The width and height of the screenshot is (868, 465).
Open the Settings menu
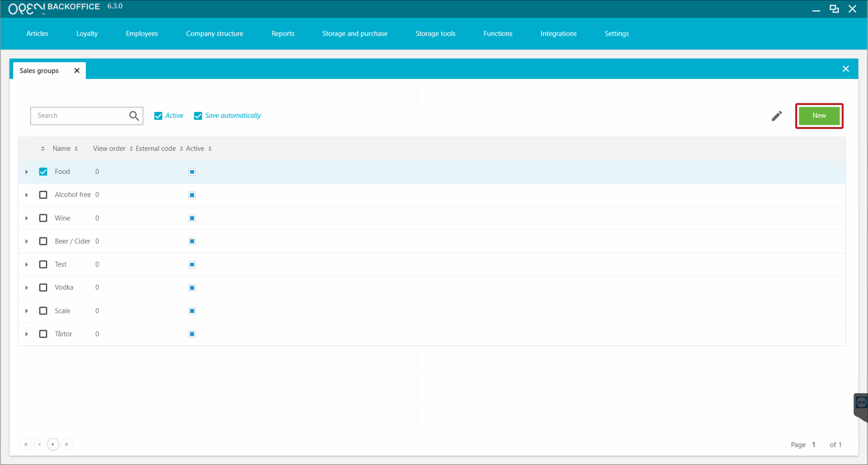click(617, 33)
